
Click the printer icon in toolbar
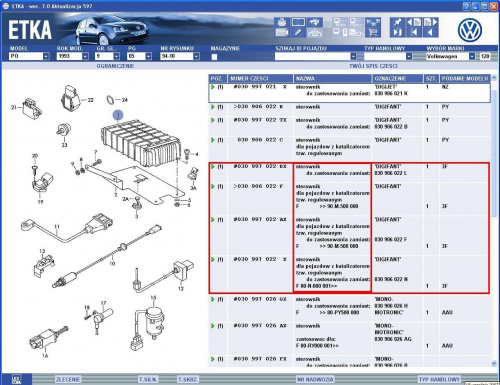coord(282,22)
